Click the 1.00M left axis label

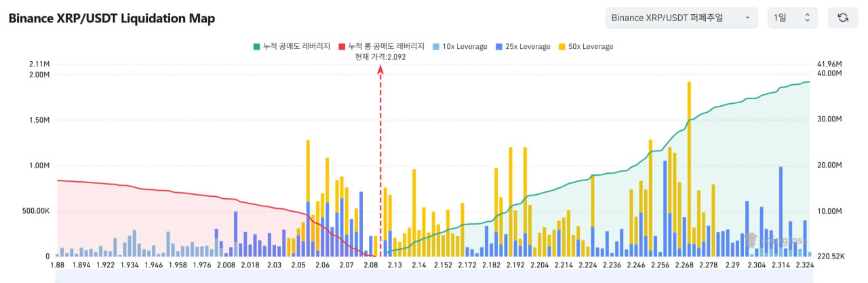(39, 165)
